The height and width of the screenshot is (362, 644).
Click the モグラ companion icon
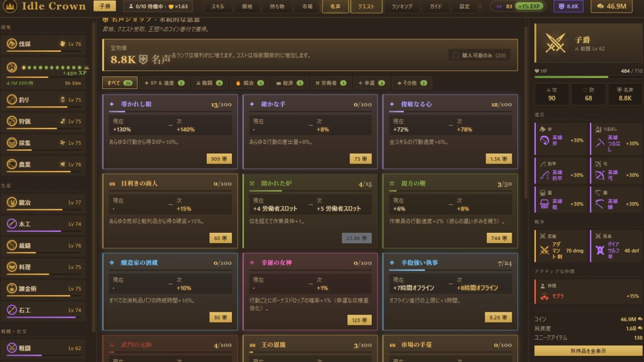tap(544, 296)
